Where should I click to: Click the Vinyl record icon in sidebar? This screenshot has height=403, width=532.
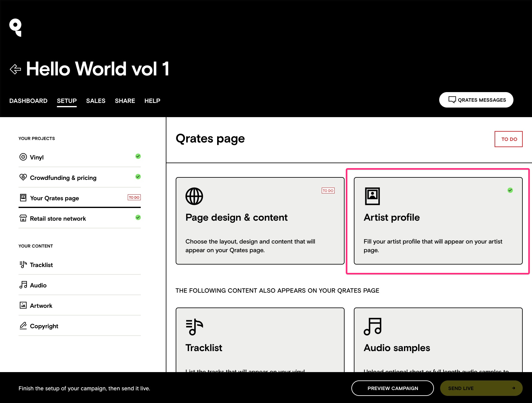coord(23,157)
